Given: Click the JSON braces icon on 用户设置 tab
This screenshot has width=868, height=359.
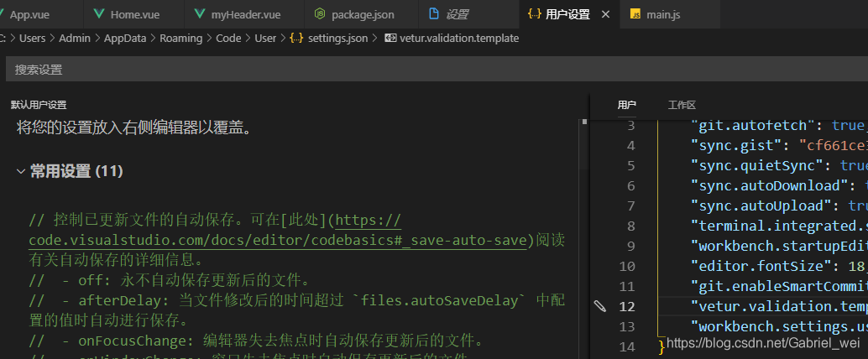Looking at the screenshot, I should pyautogui.click(x=534, y=14).
